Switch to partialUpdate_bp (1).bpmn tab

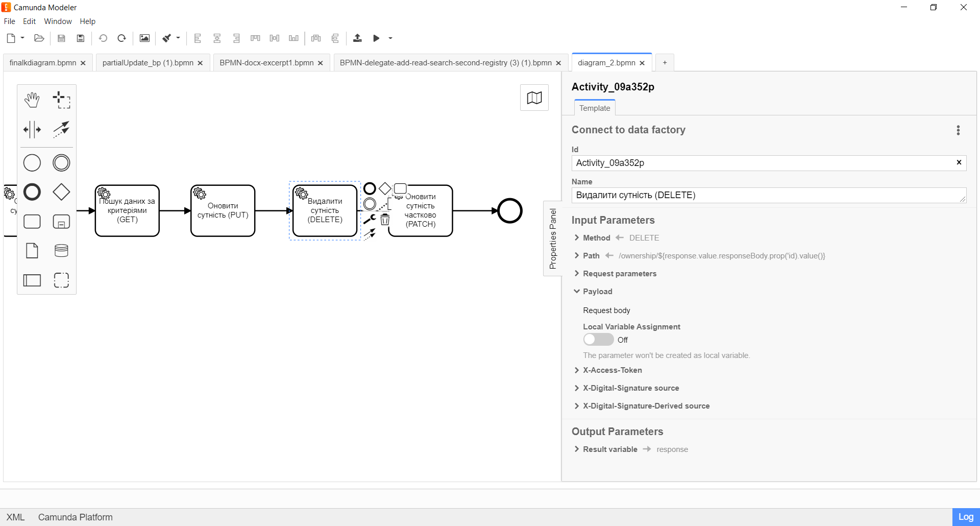(x=148, y=63)
